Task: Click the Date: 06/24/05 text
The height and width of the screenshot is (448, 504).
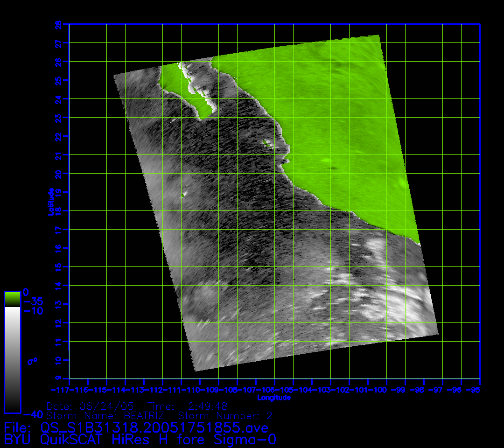Action: (x=93, y=406)
